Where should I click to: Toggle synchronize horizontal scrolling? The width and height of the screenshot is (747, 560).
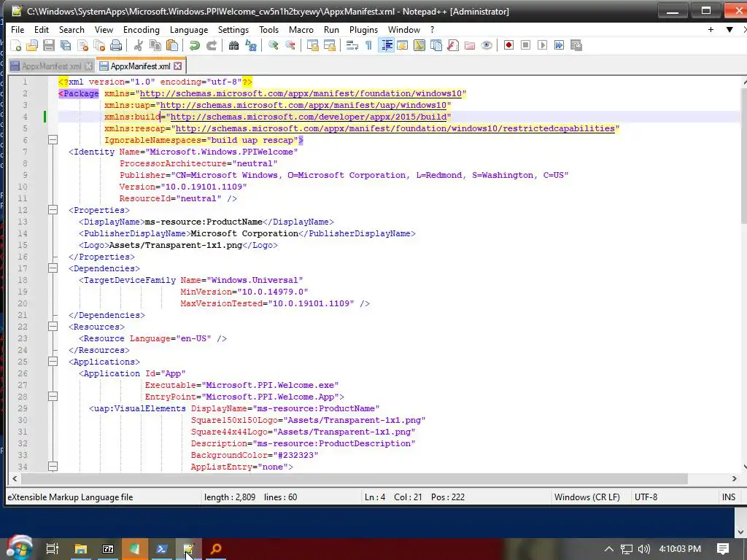(330, 45)
